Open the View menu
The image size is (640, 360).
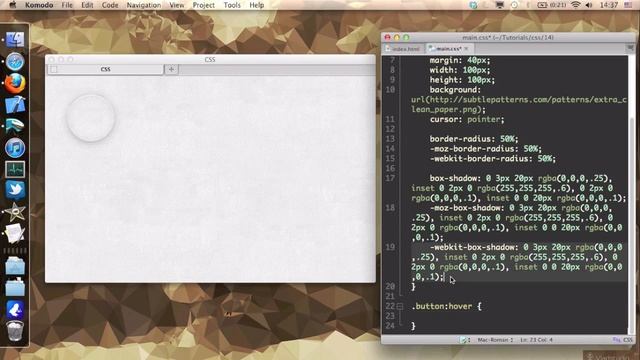tap(177, 5)
